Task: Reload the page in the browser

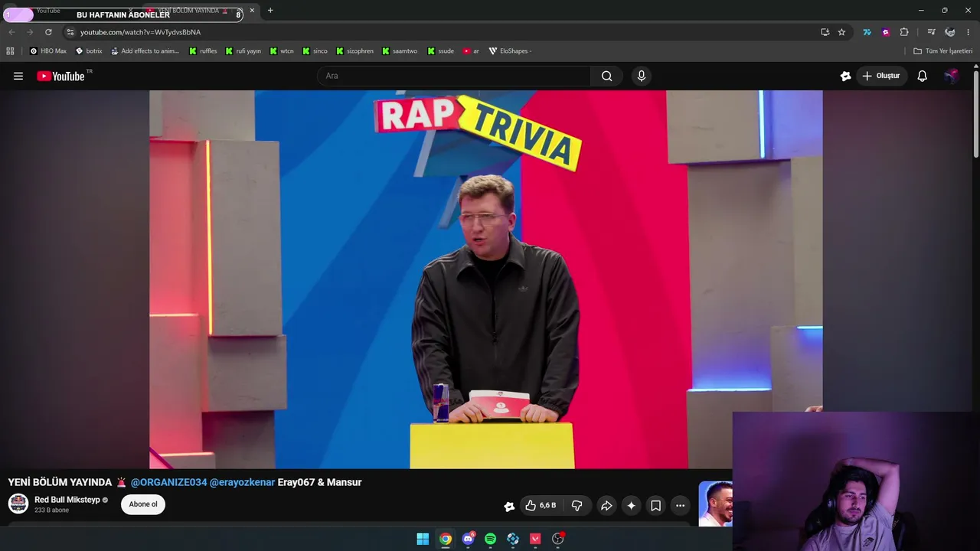Action: (x=48, y=32)
